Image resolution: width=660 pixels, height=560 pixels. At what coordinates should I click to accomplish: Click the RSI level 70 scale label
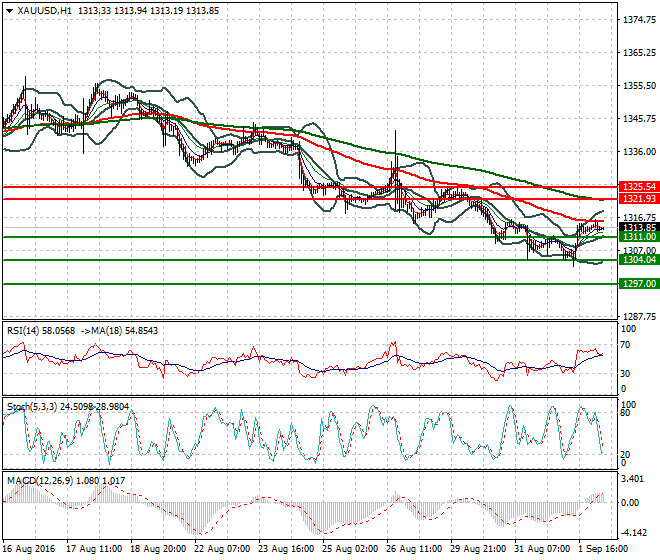point(625,345)
